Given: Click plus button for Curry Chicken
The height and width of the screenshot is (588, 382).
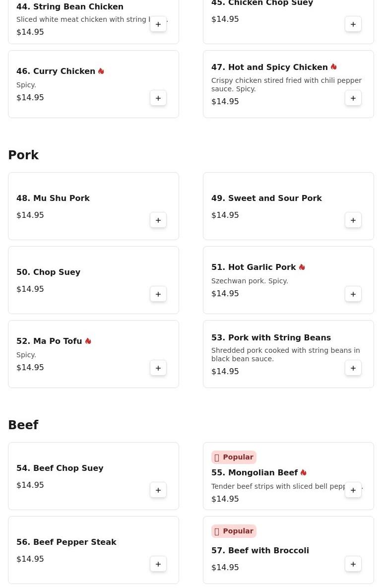Looking at the screenshot, I should [158, 98].
